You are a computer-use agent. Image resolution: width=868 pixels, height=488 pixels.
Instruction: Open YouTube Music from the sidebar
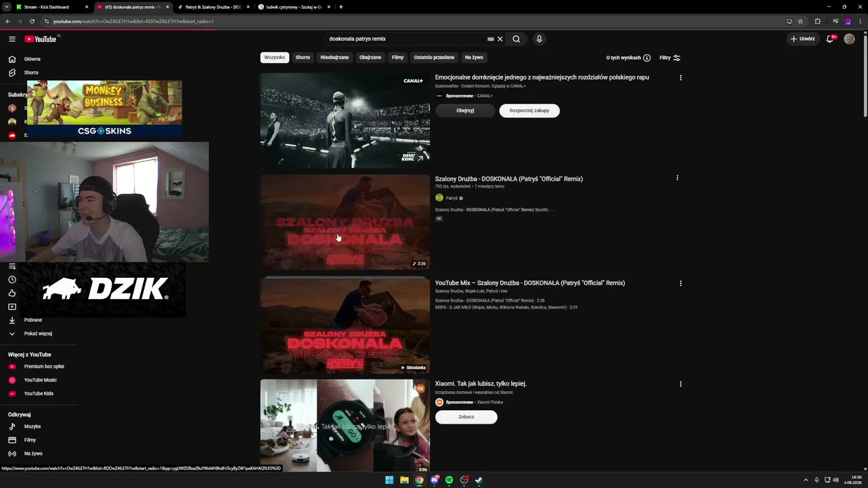[x=39, y=380]
